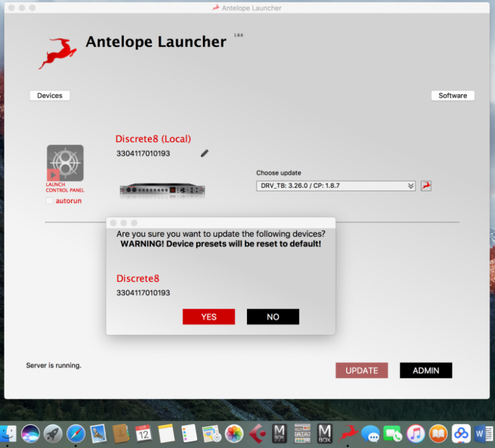
Task: Open Notes from the dock
Action: click(166, 434)
